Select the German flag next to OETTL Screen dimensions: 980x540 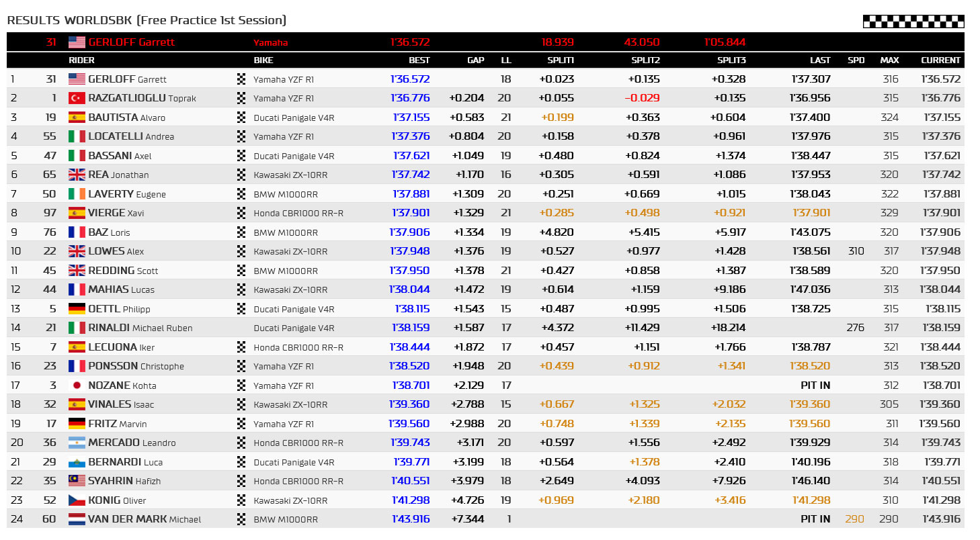tap(77, 309)
